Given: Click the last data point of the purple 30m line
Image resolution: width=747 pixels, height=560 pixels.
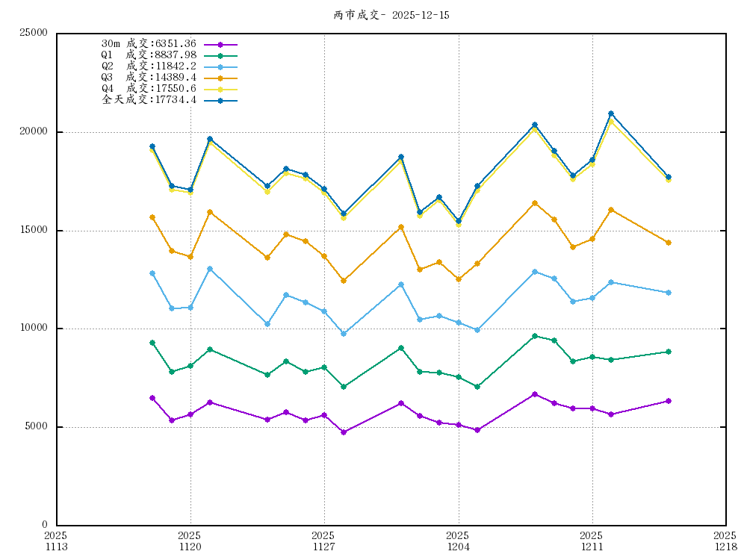Looking at the screenshot, I should (669, 401).
